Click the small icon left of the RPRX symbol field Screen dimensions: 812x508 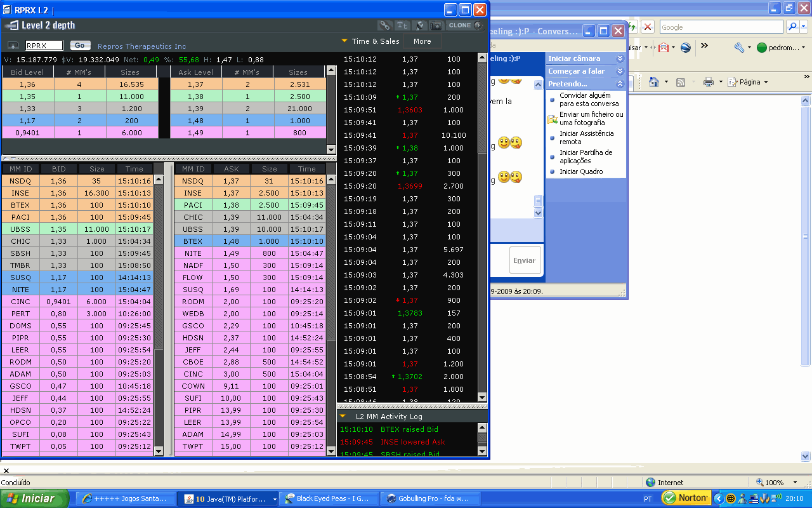click(x=13, y=46)
